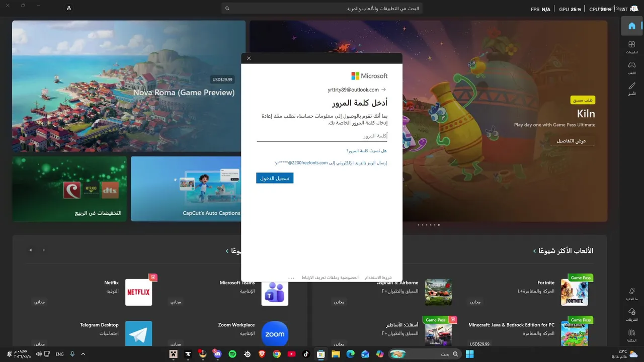Open the Brave browser from the taskbar
The image size is (644, 362).
click(262, 354)
